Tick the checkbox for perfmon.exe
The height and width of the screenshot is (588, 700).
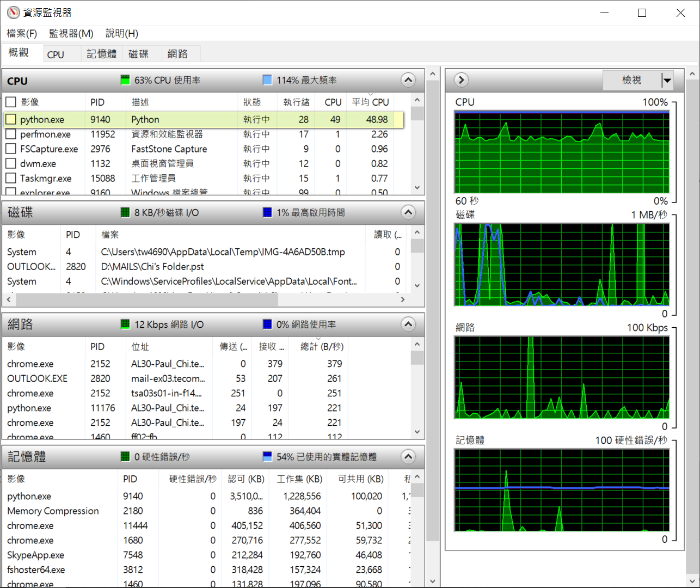[x=11, y=134]
